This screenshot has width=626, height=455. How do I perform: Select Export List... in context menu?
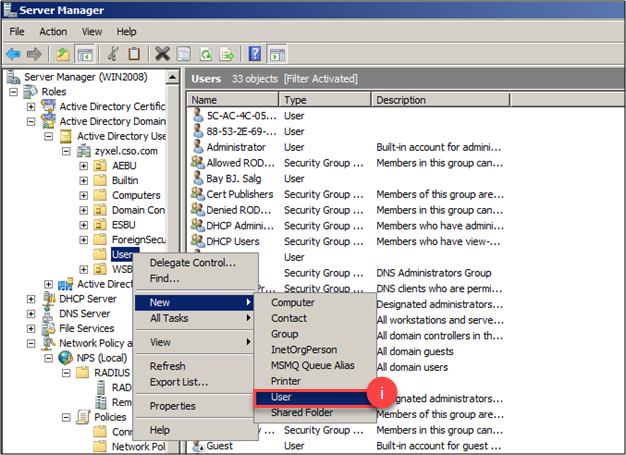point(195,382)
